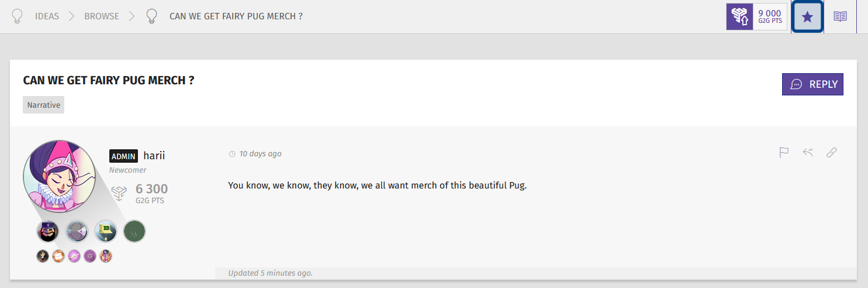Viewport: 868px width, 288px height.
Task: Click harii's jester avatar picture
Action: pos(60,177)
